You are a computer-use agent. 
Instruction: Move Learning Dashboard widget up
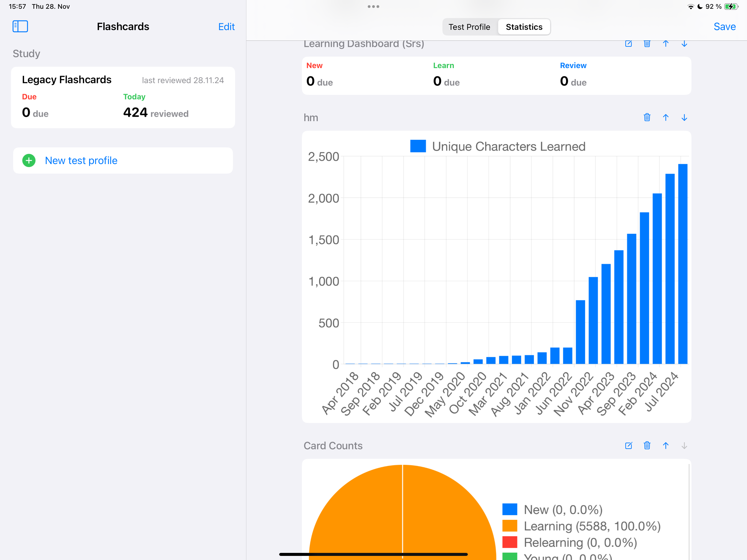pyautogui.click(x=666, y=43)
